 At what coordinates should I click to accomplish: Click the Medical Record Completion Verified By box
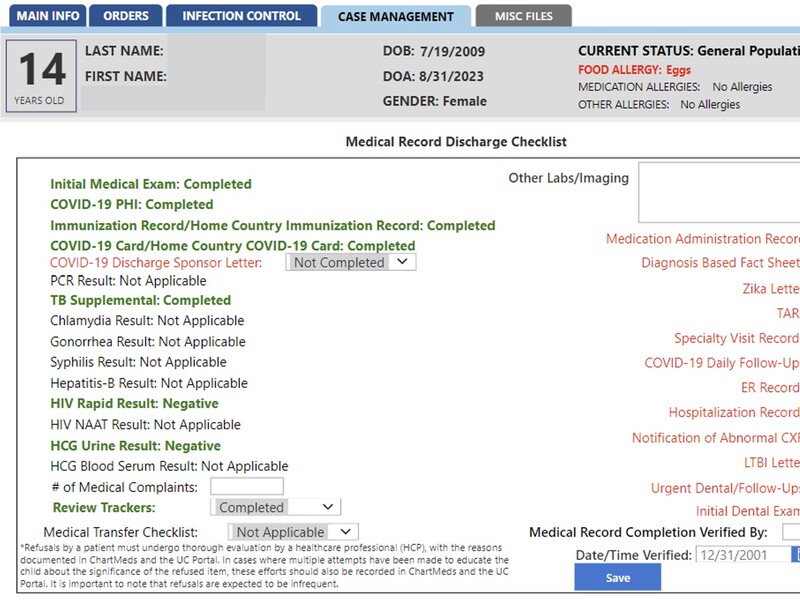click(x=790, y=532)
